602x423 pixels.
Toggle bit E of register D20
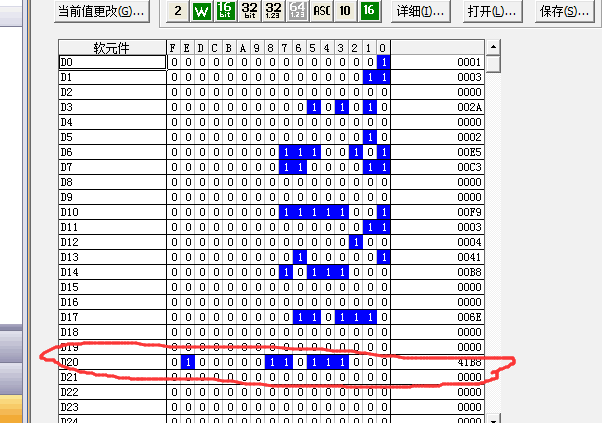click(x=187, y=361)
